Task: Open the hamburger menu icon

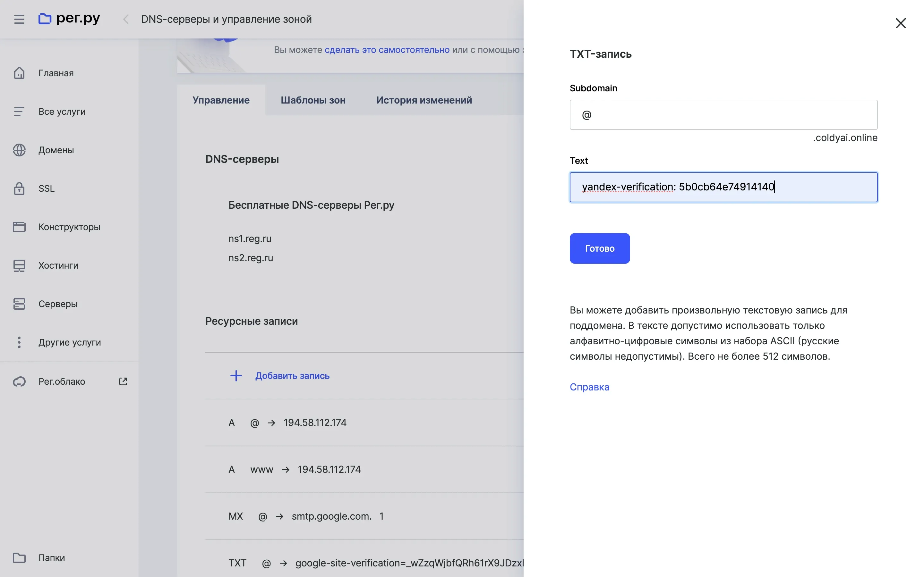Action: [19, 19]
